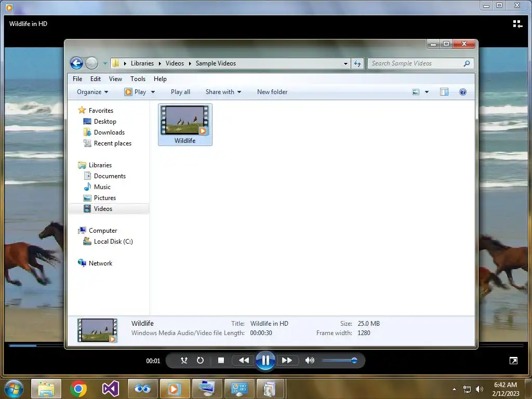Click the refresh button next to address bar
The width and height of the screenshot is (532, 399).
click(x=357, y=63)
